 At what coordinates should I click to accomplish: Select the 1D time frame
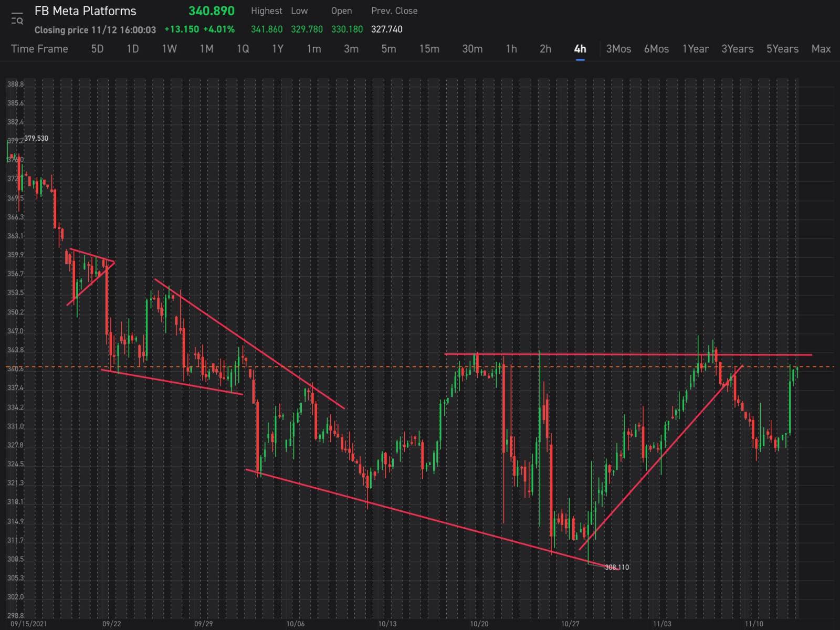pos(133,49)
